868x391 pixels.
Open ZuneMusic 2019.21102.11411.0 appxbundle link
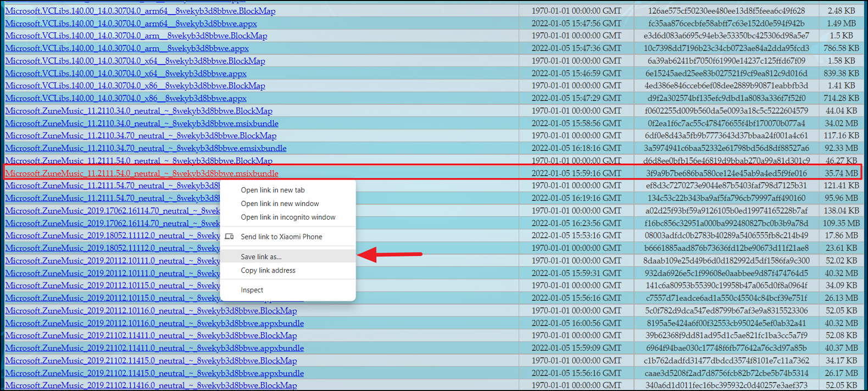154,348
